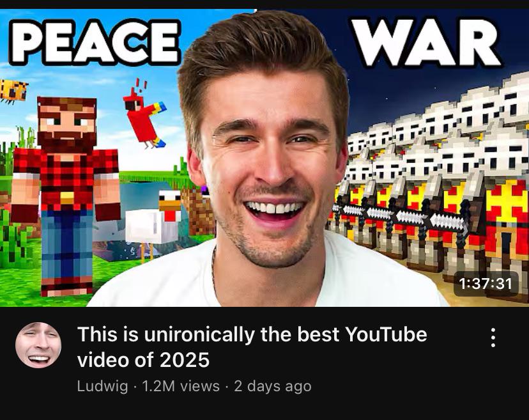Select the red parrot in the thumbnail
Screen dimensions: 529x420
(x=144, y=115)
